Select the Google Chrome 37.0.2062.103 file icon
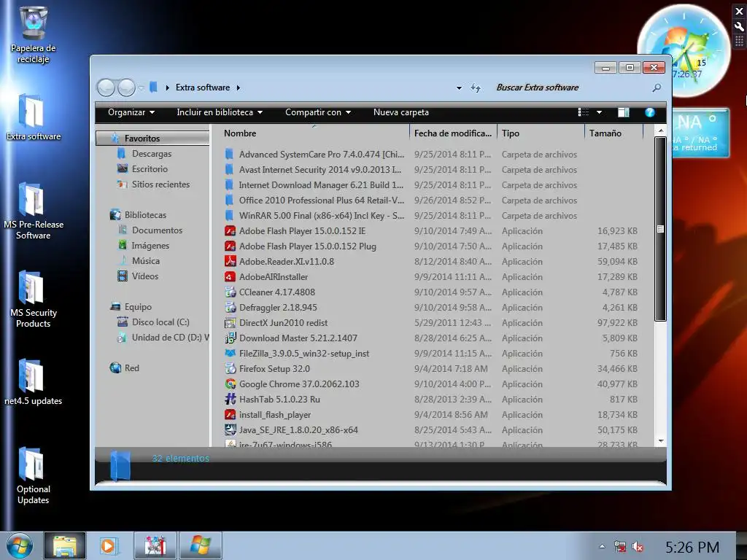Screen dimensions: 747x560 230,384
